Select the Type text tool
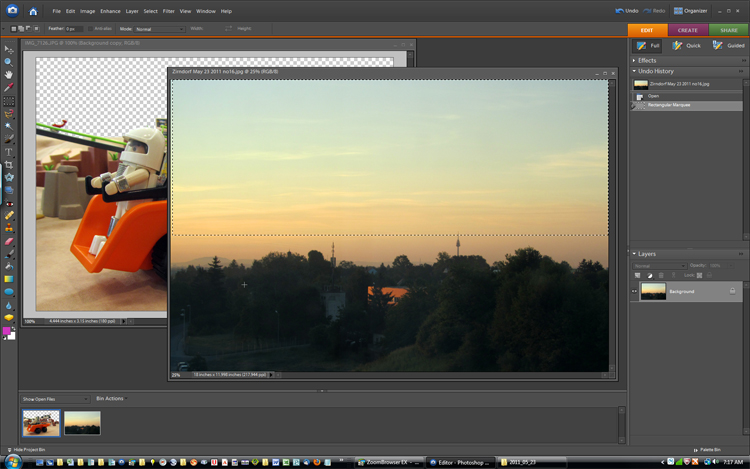750x469 pixels. 9,151
